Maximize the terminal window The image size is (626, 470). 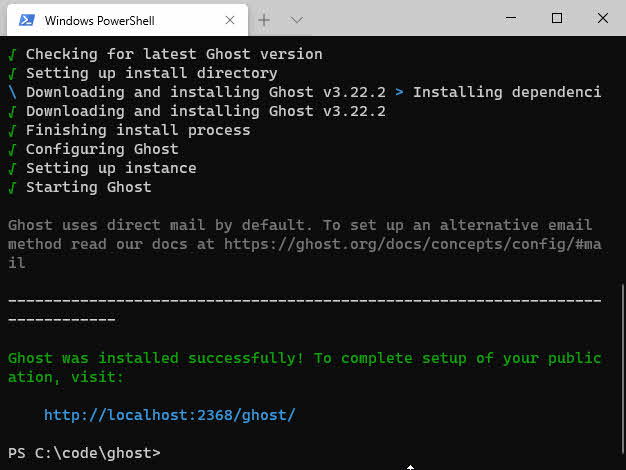click(x=557, y=18)
